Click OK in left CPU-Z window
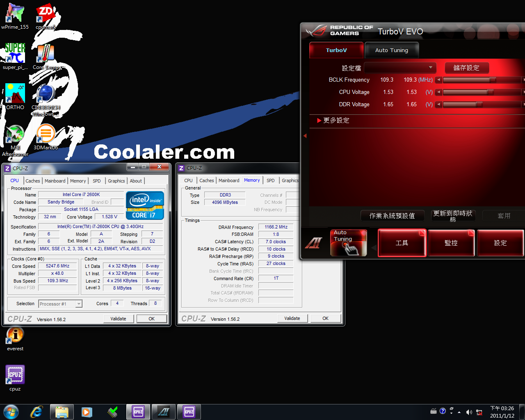Screen dimensions: 525x420 tap(152, 319)
